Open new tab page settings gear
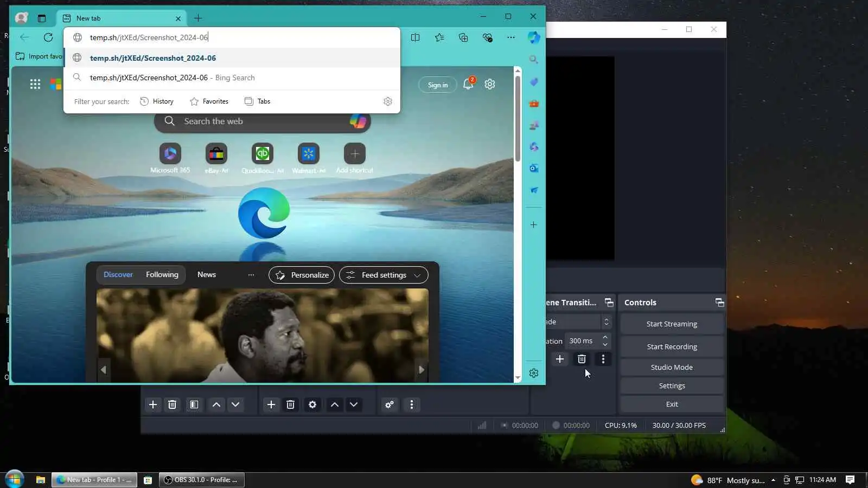868x488 pixels. point(490,84)
